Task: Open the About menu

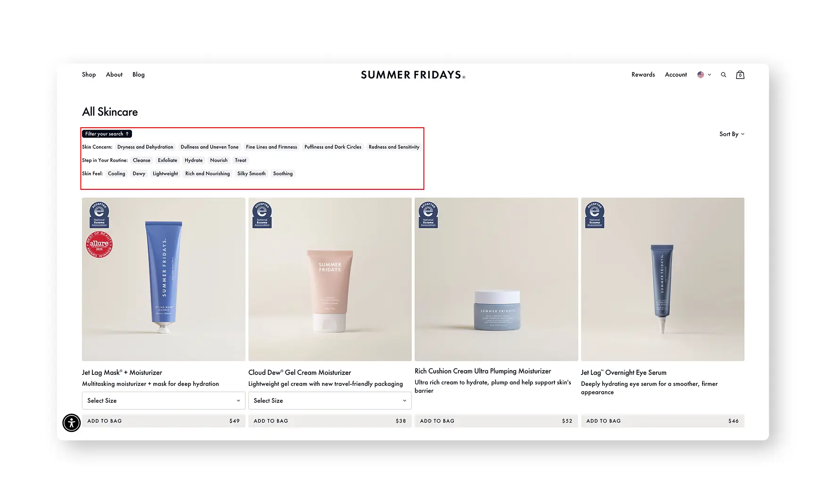Action: (x=114, y=74)
